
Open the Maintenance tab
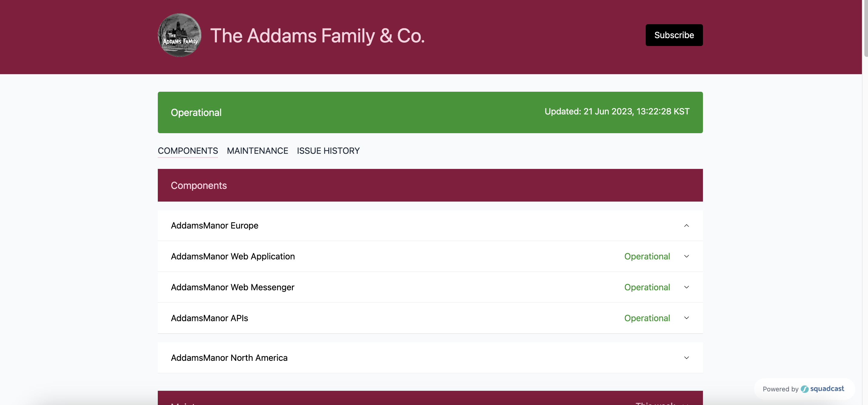click(257, 151)
